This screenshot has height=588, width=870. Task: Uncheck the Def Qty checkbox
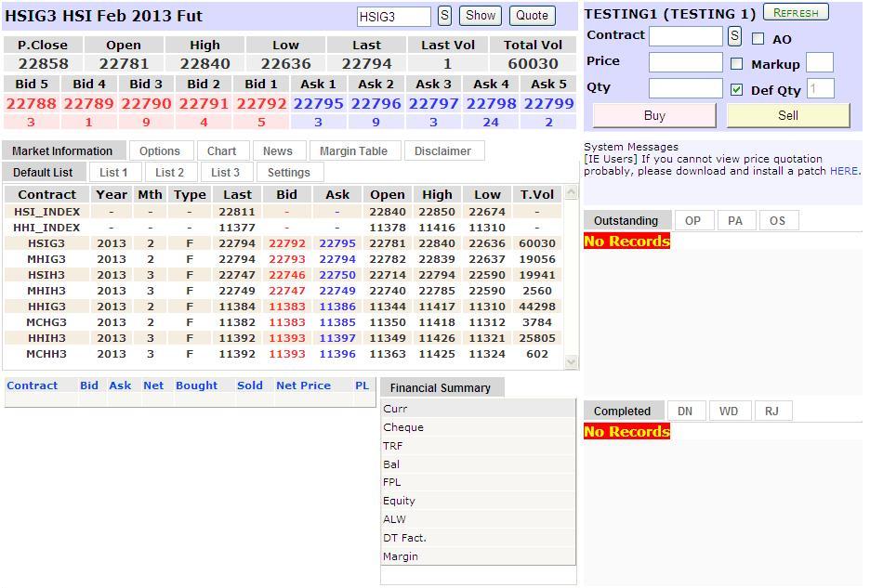click(737, 90)
